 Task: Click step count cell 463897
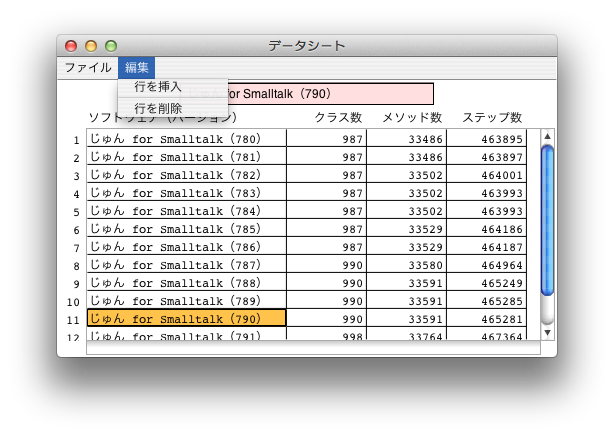(x=487, y=157)
